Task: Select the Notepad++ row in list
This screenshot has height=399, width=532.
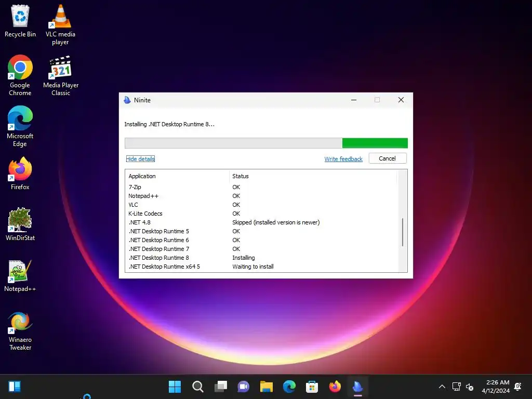Action: 261,196
